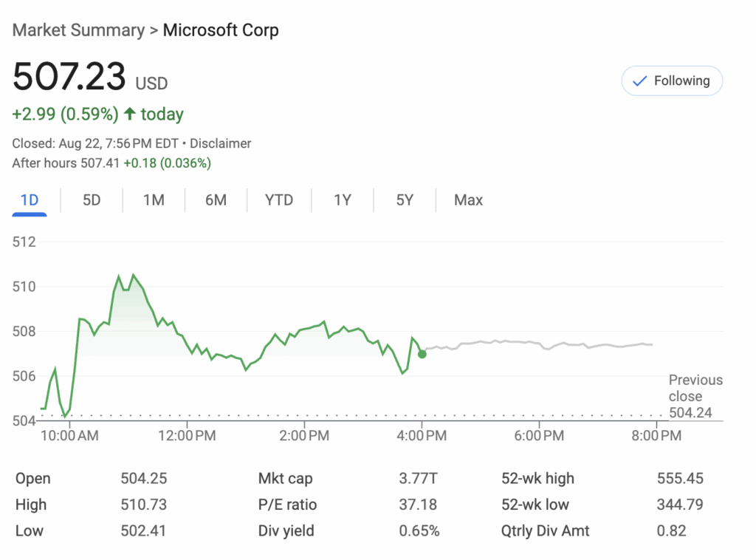Click the Microsoft Corp title
The width and height of the screenshot is (756, 560).
click(x=221, y=30)
